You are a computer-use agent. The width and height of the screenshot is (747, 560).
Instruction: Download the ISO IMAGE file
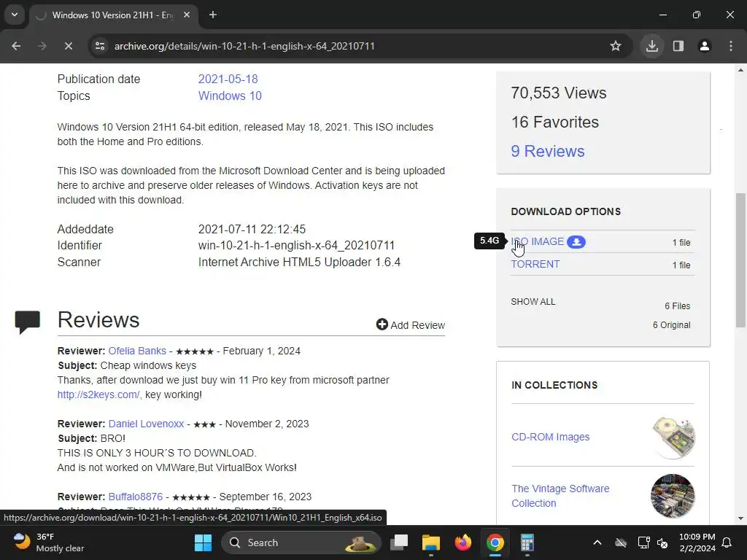pos(537,242)
